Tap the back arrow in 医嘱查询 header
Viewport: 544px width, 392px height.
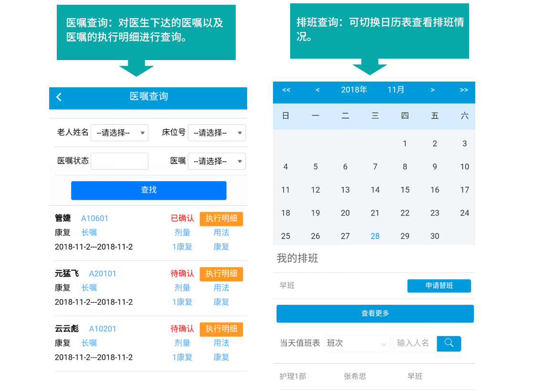(x=59, y=97)
